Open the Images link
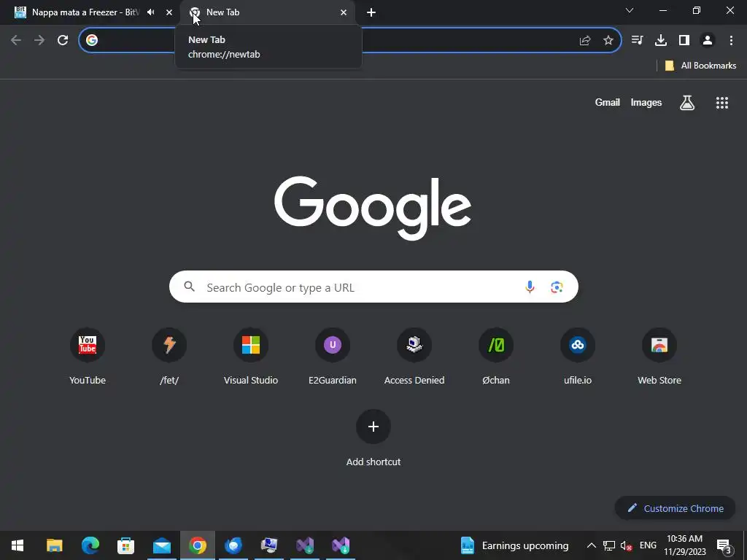 pos(646,102)
